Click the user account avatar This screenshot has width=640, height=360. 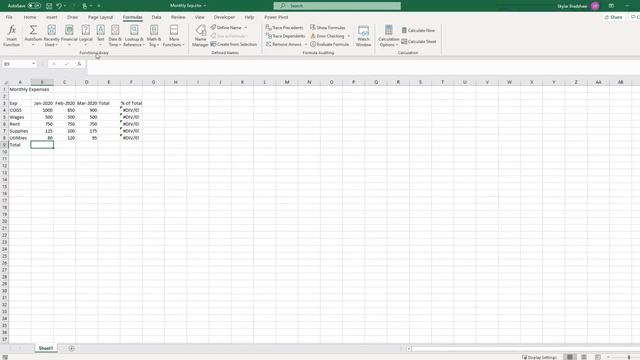click(595, 6)
